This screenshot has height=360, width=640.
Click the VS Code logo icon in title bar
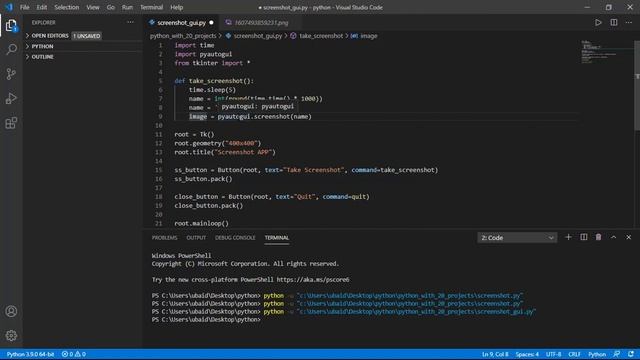point(9,7)
